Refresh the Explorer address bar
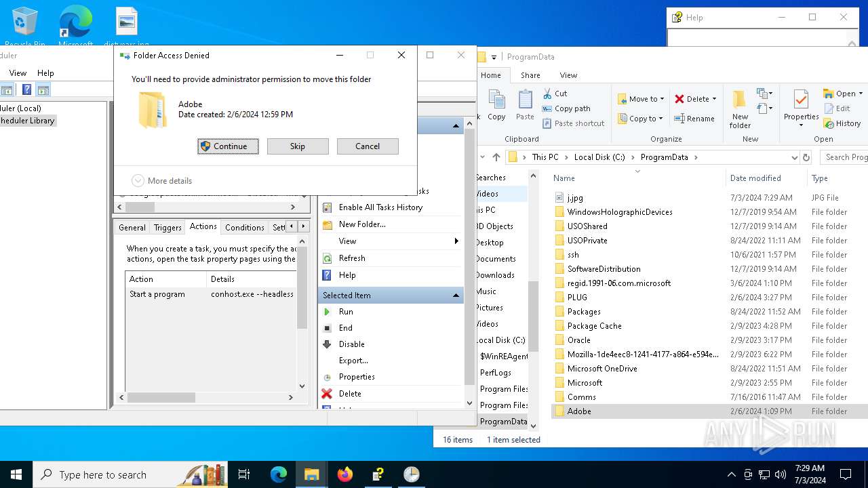Image resolution: width=868 pixels, height=488 pixels. point(806,157)
